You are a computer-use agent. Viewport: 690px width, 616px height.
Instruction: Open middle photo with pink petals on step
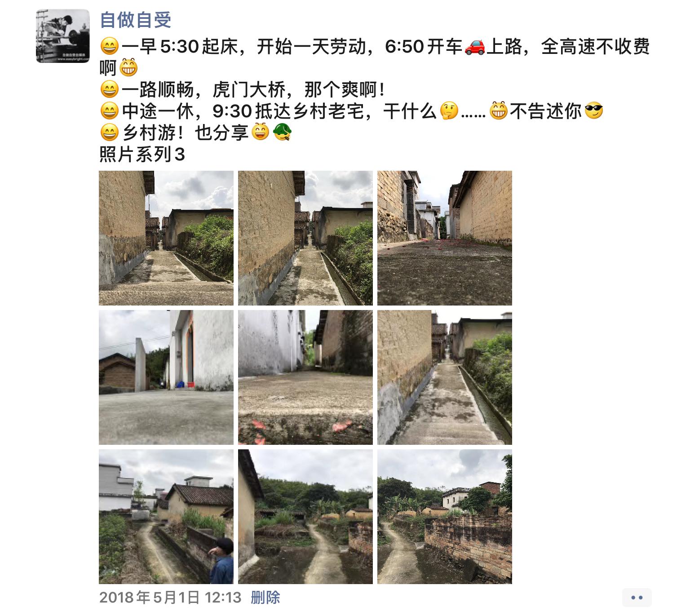pos(305,377)
